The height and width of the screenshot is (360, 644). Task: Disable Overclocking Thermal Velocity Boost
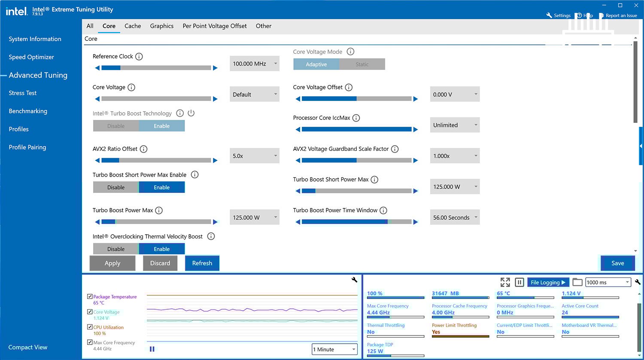[x=116, y=249]
